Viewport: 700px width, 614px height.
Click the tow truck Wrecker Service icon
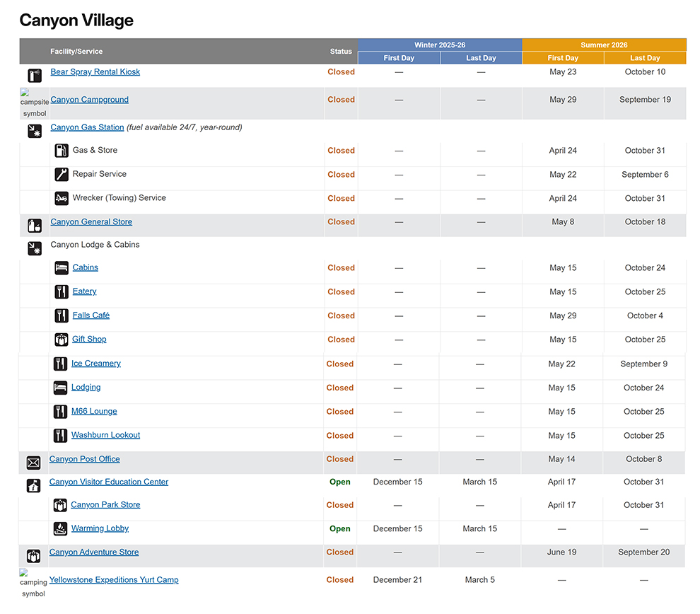pyautogui.click(x=61, y=199)
